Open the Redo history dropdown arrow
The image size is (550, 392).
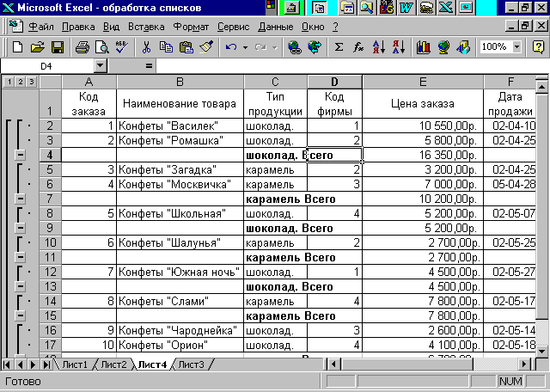tap(275, 46)
